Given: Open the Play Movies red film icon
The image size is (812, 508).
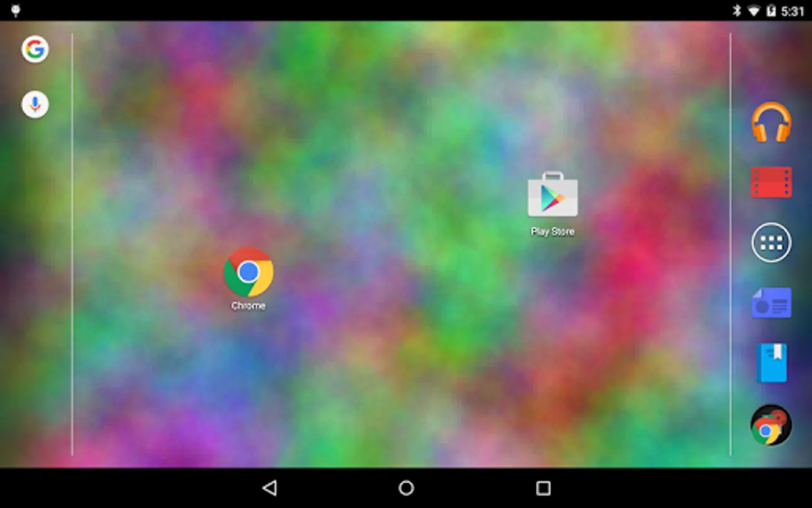Looking at the screenshot, I should (x=771, y=182).
